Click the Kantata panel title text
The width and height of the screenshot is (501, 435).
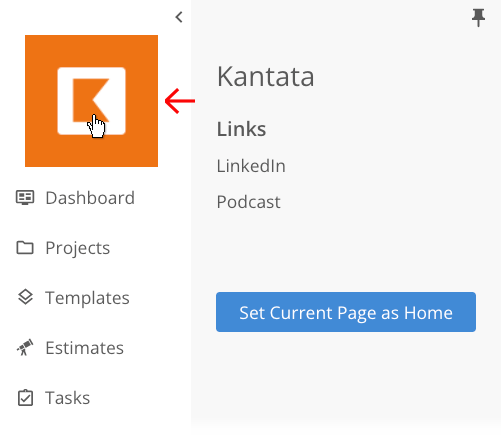point(266,77)
